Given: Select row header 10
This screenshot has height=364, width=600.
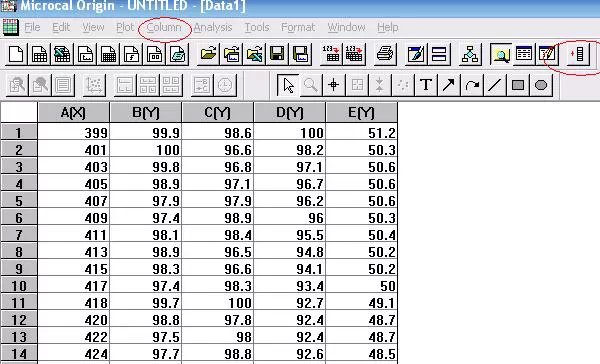Looking at the screenshot, I should [19, 286].
